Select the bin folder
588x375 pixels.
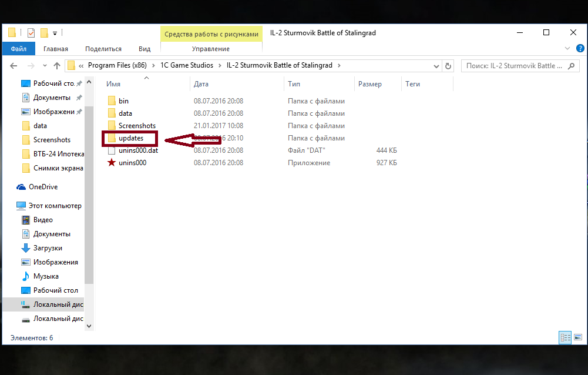(x=123, y=101)
